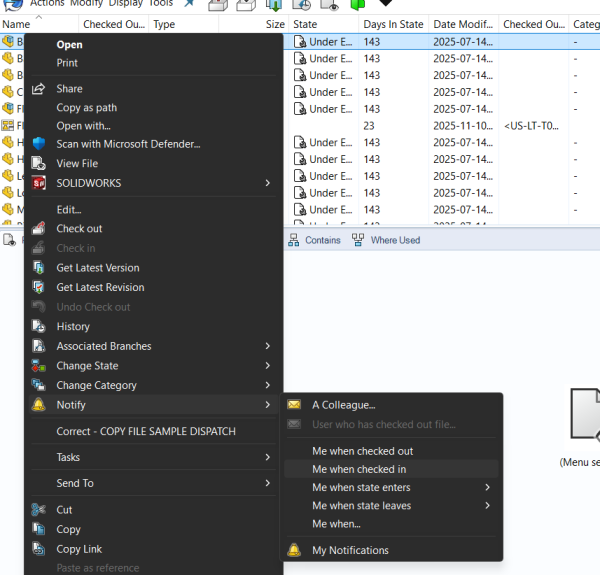Click the Cut scissors icon
This screenshot has width=600, height=575.
tap(39, 510)
